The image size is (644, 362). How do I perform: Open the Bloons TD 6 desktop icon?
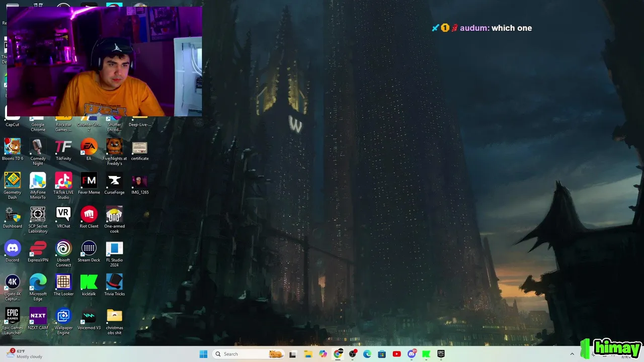pos(13,147)
